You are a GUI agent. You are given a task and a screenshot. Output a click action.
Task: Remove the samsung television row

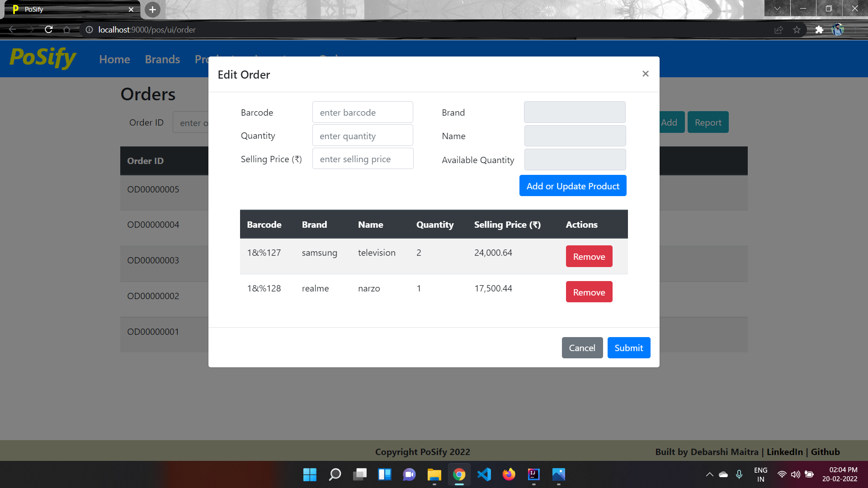pos(589,257)
